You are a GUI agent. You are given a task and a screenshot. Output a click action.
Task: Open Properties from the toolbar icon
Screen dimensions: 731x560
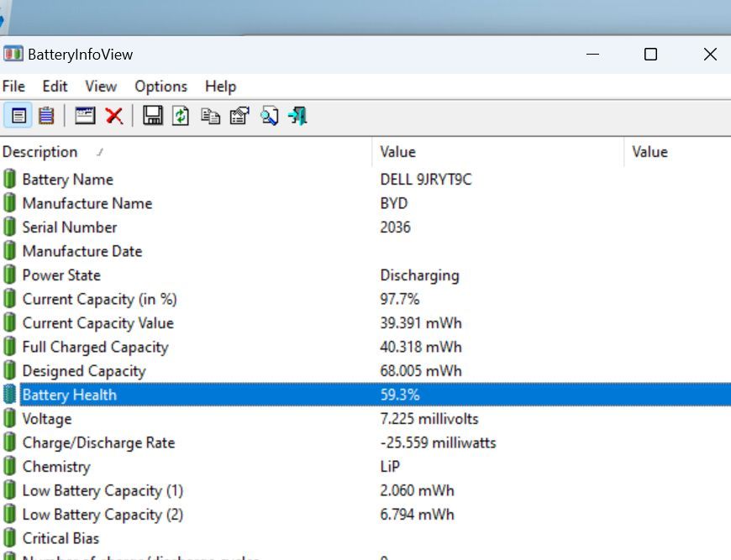(239, 116)
